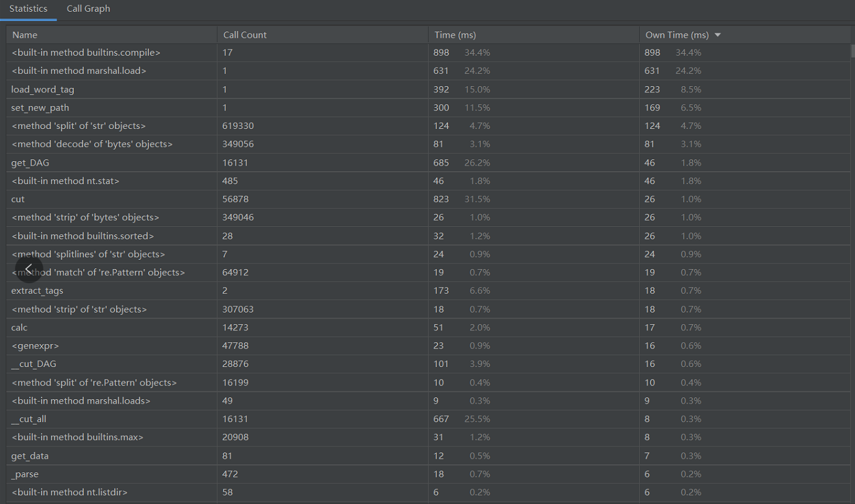Viewport: 855px width, 504px height.
Task: Sort by the Call Count column header
Action: click(x=245, y=35)
